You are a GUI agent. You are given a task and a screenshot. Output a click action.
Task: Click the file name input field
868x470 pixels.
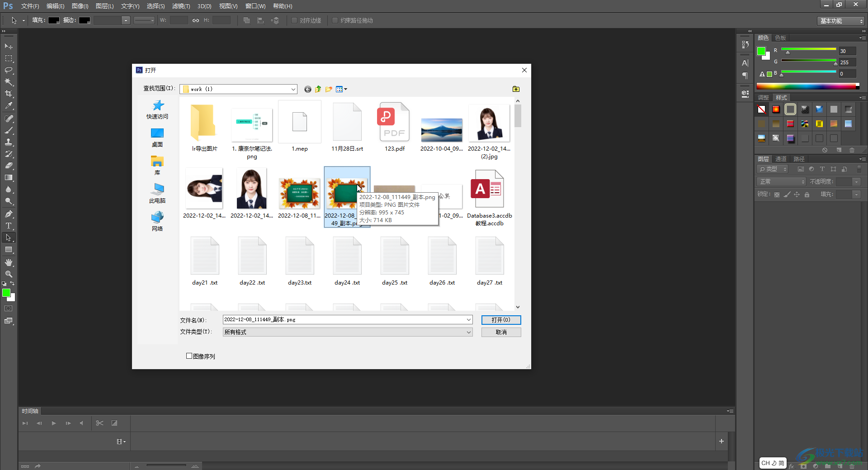pos(344,320)
